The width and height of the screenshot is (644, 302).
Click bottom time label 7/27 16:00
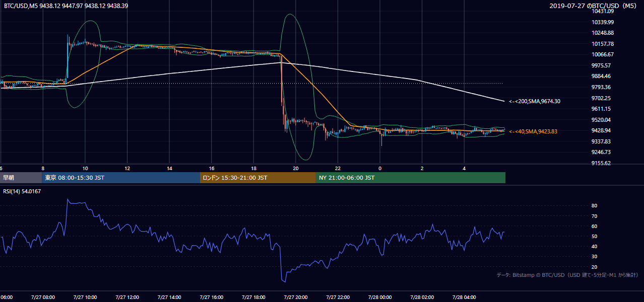pos(211,297)
